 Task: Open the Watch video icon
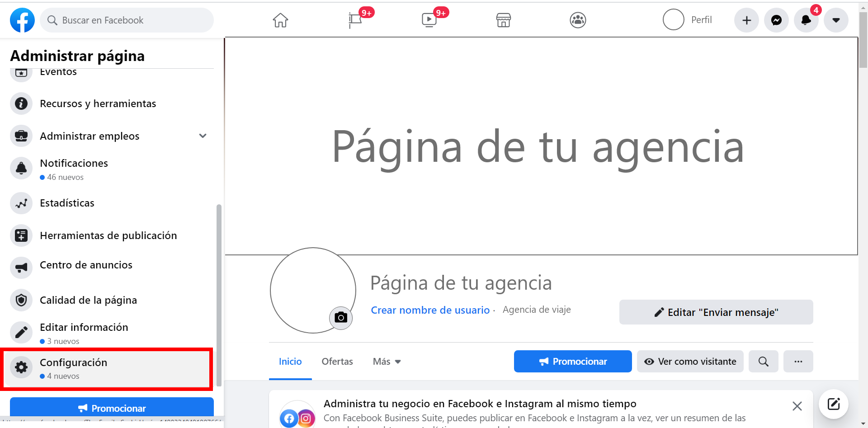pyautogui.click(x=429, y=20)
